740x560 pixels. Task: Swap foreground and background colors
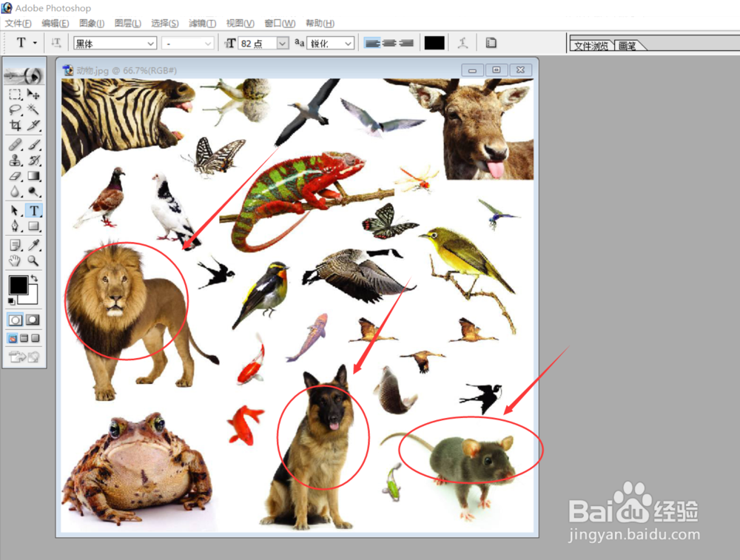[x=35, y=278]
